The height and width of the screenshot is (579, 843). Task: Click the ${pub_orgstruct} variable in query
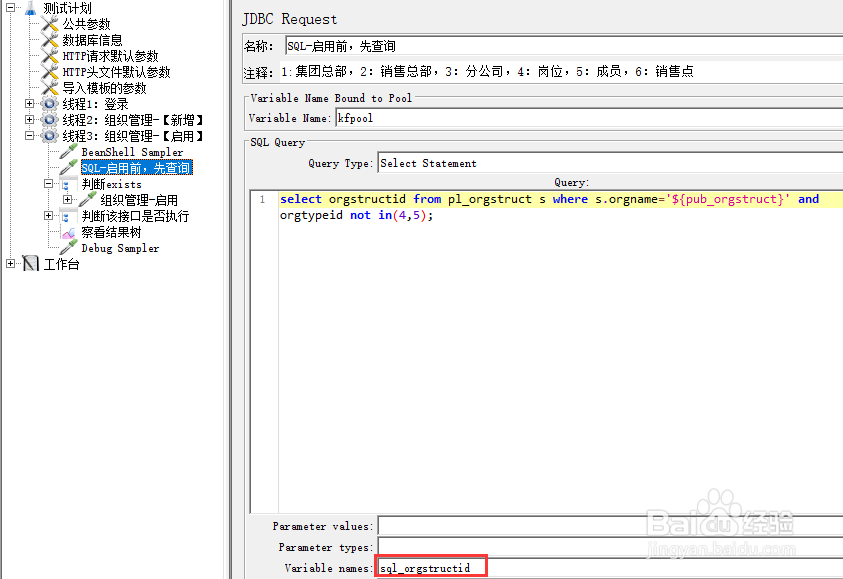click(728, 199)
